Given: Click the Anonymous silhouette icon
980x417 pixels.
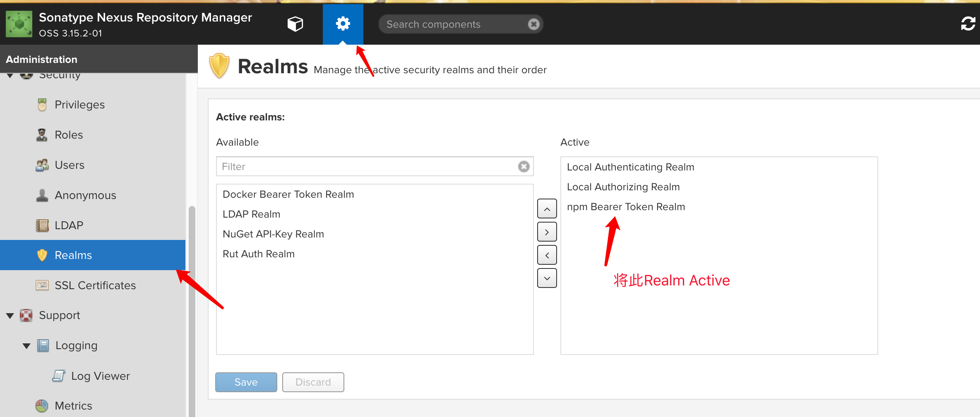Looking at the screenshot, I should click(x=42, y=195).
